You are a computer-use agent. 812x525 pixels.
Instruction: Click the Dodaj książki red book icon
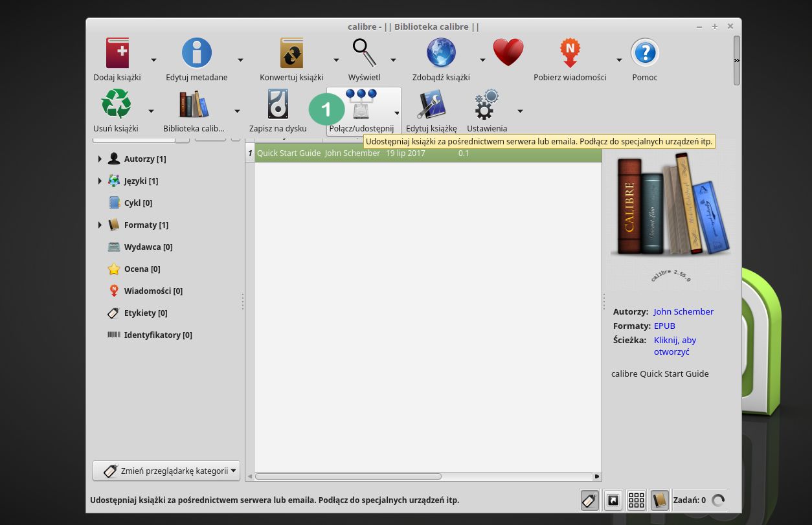(117, 53)
